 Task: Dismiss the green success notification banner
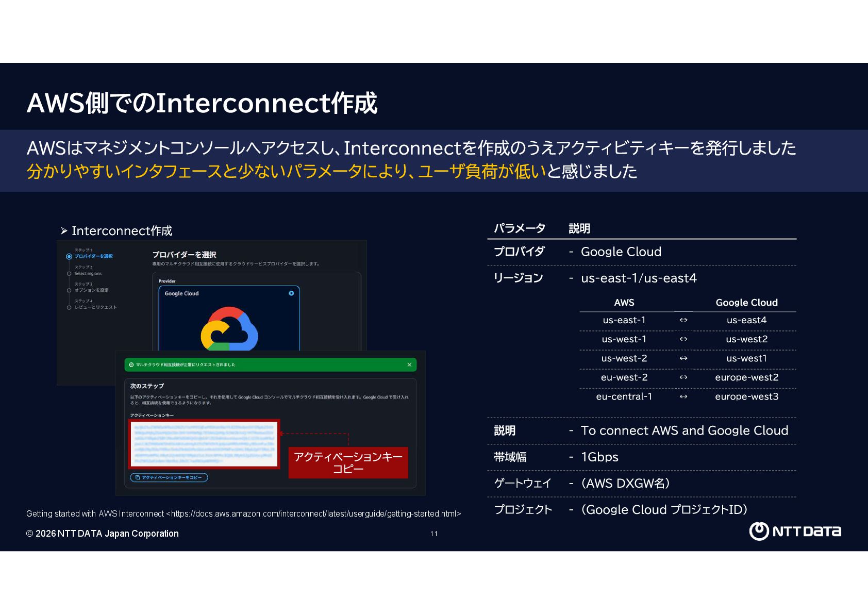409,364
